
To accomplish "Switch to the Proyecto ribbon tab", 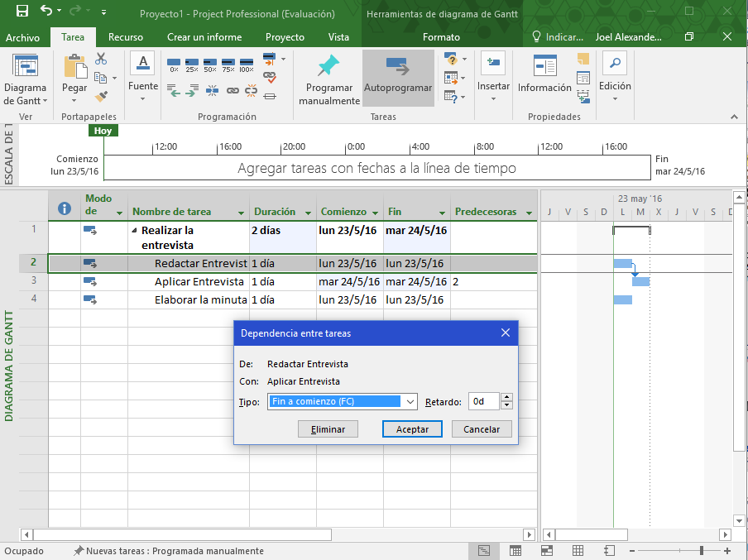I will (285, 37).
